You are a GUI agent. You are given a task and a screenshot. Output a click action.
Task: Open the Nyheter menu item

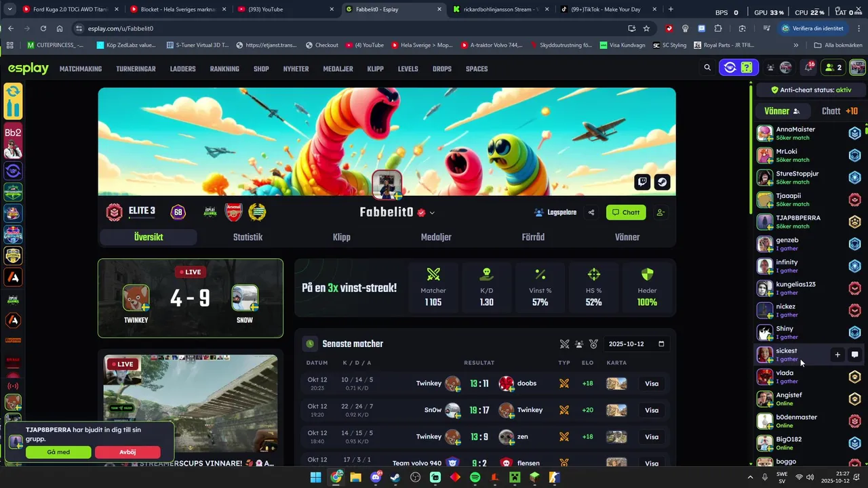(x=296, y=68)
